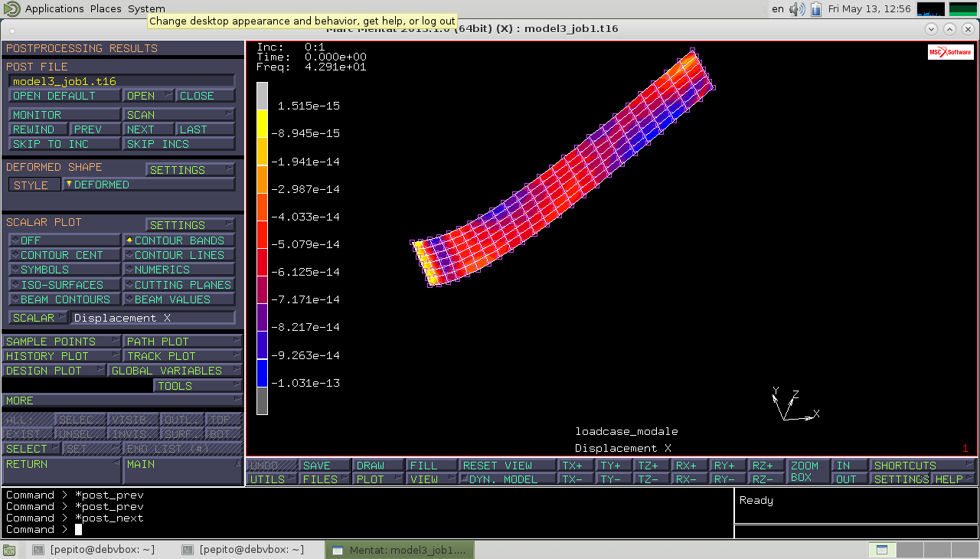The height and width of the screenshot is (559, 980).
Task: Open the Places menu
Action: point(106,9)
